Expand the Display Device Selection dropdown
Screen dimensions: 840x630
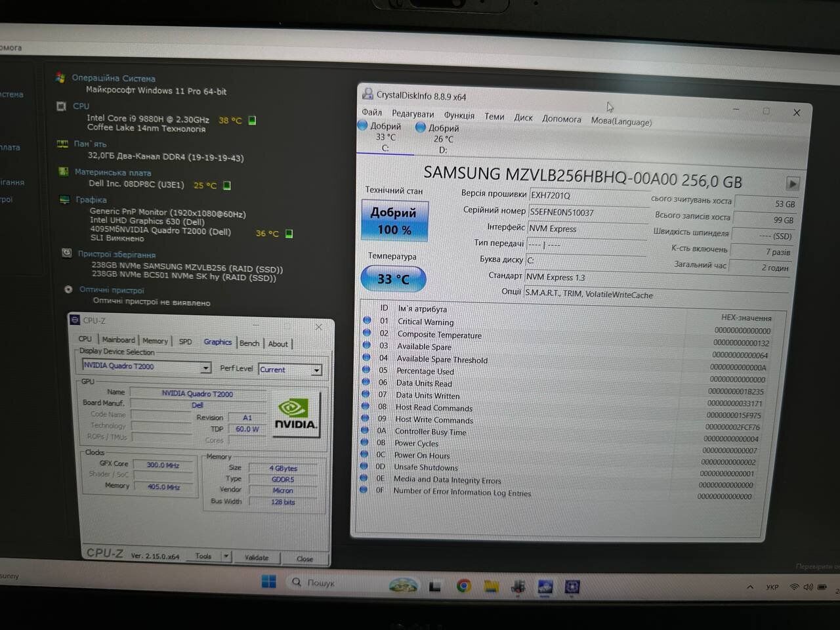point(205,368)
